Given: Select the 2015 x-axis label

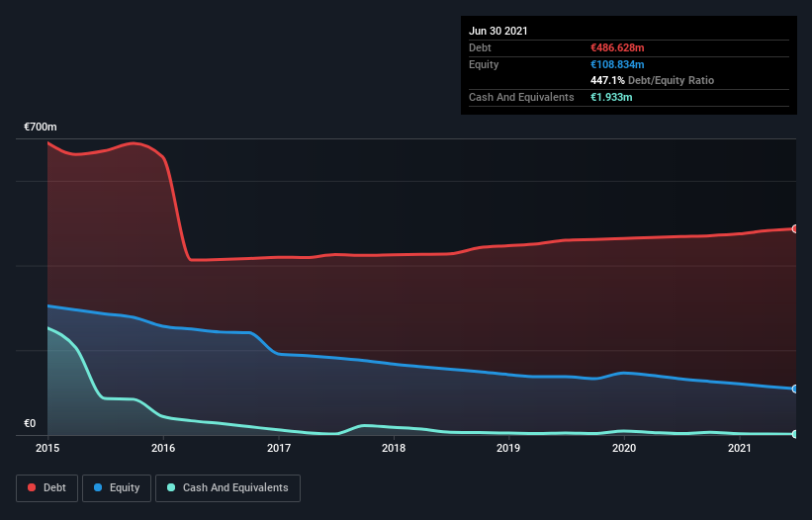Looking at the screenshot, I should pos(47,448).
